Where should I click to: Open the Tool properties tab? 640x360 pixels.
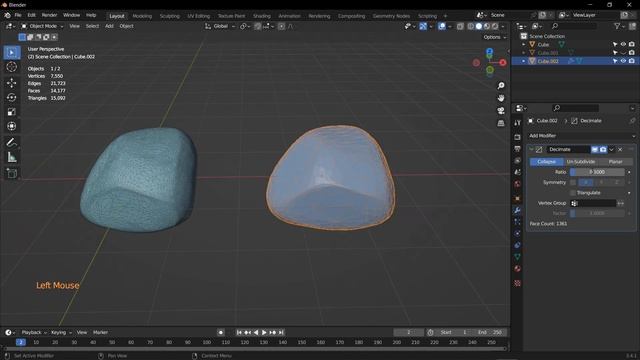click(518, 122)
